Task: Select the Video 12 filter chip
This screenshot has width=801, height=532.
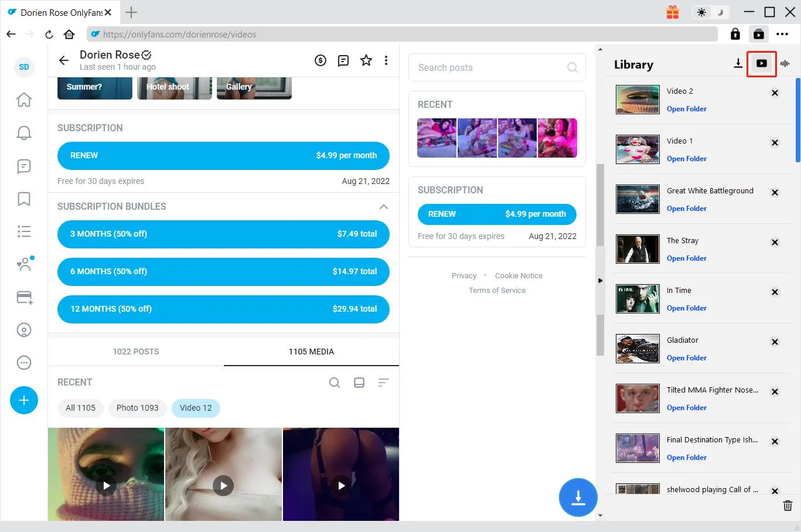Action: pos(196,408)
